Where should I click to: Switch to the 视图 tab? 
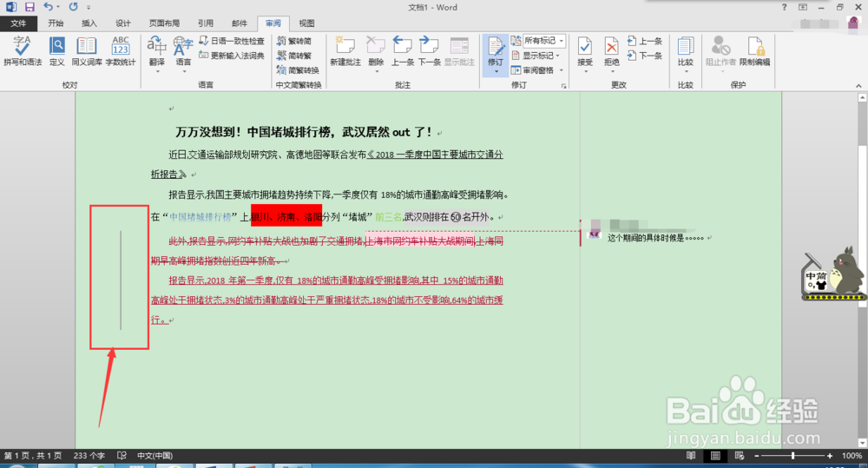coord(306,23)
